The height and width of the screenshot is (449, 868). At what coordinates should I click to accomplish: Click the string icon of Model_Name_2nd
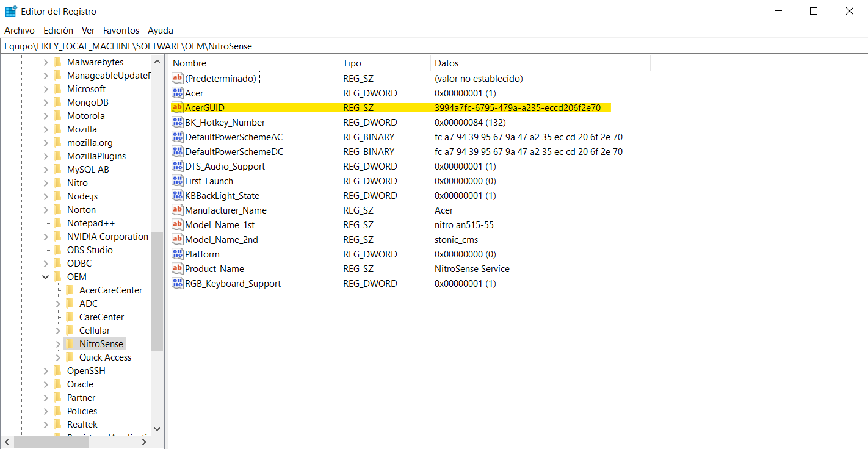178,239
